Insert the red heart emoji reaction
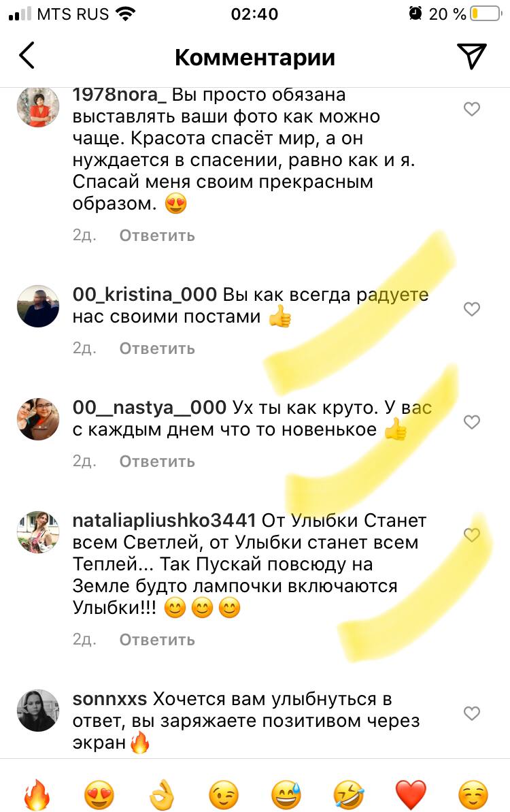Screen dimensions: 510x812 point(411,794)
